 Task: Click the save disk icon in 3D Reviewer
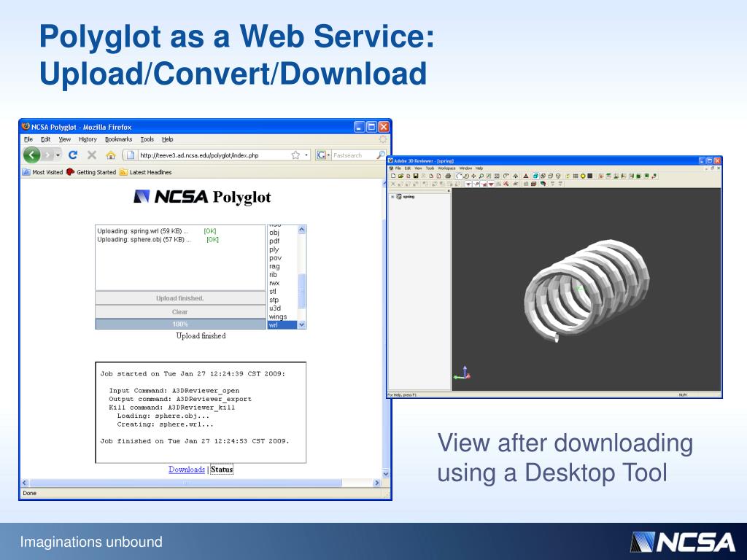tap(415, 176)
